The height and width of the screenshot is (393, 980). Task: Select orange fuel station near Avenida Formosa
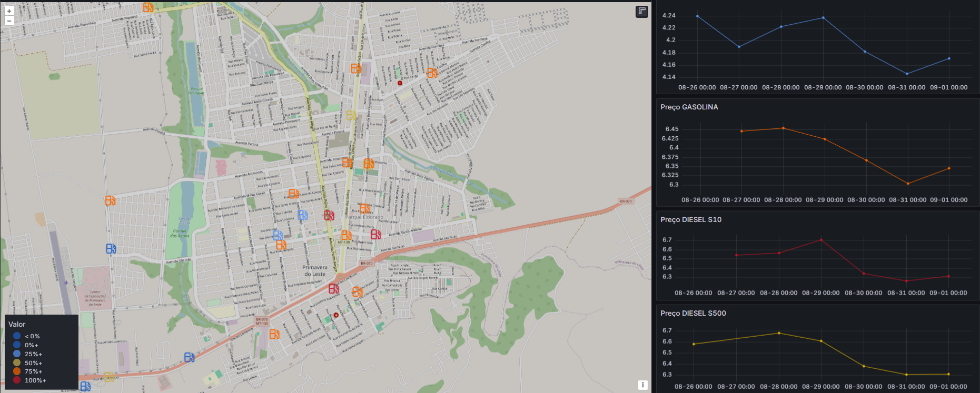[x=432, y=73]
